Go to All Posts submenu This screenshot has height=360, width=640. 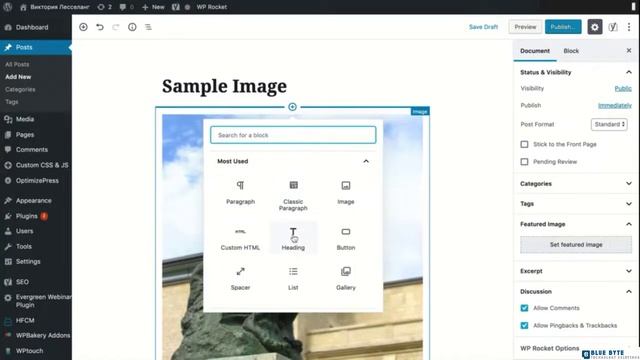pyautogui.click(x=17, y=64)
